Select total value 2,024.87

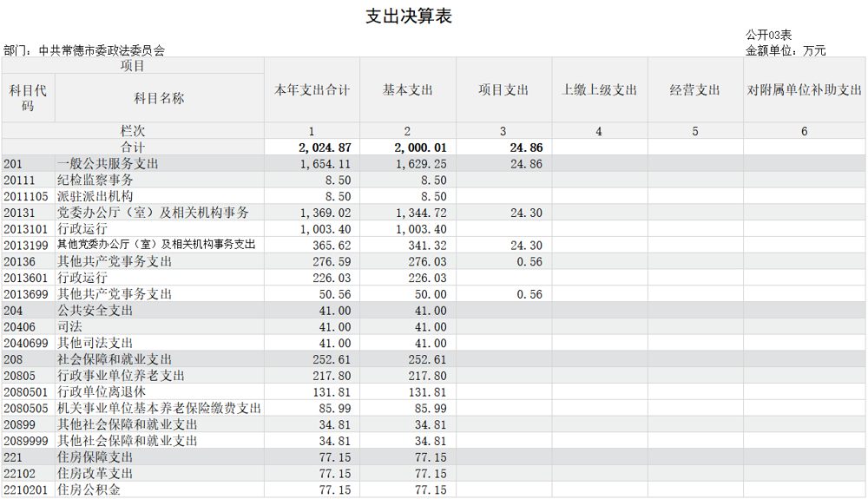325,148
